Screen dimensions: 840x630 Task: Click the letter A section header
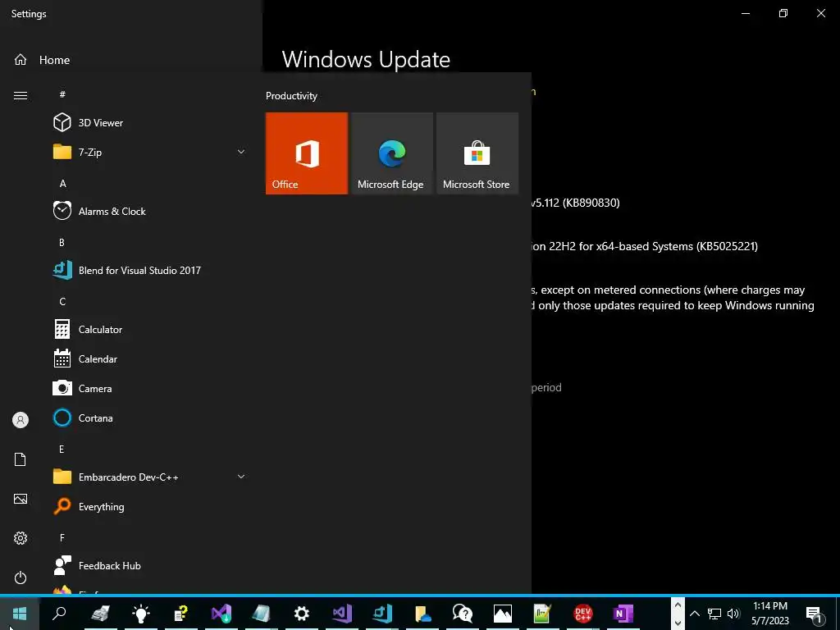click(x=62, y=183)
